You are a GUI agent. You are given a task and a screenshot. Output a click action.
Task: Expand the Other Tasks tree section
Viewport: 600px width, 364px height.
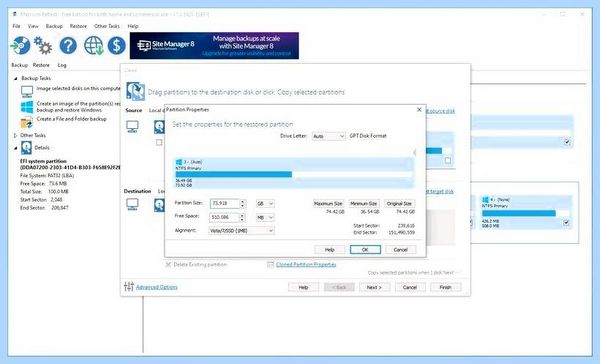tap(15, 135)
